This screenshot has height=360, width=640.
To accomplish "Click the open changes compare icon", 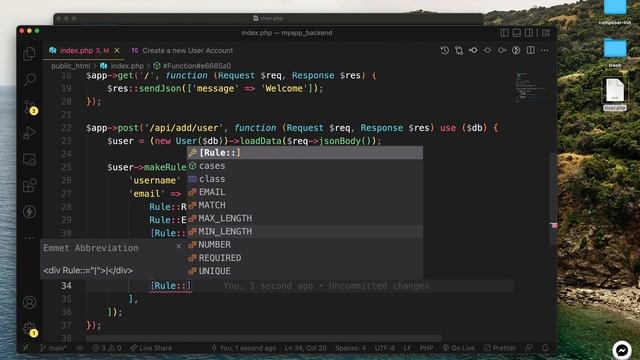I will point(459,50).
